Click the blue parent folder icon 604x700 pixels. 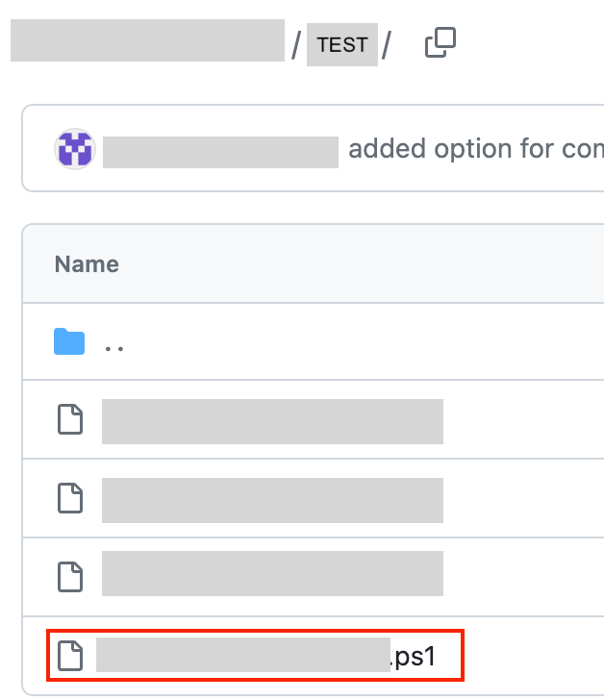(69, 342)
